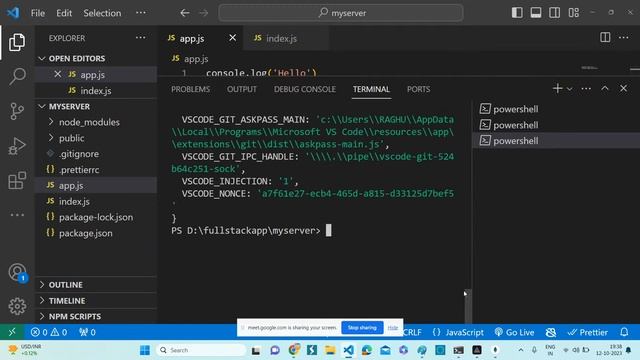Change language mode from JavaScript
Image resolution: width=640 pixels, height=360 pixels.
click(x=464, y=332)
